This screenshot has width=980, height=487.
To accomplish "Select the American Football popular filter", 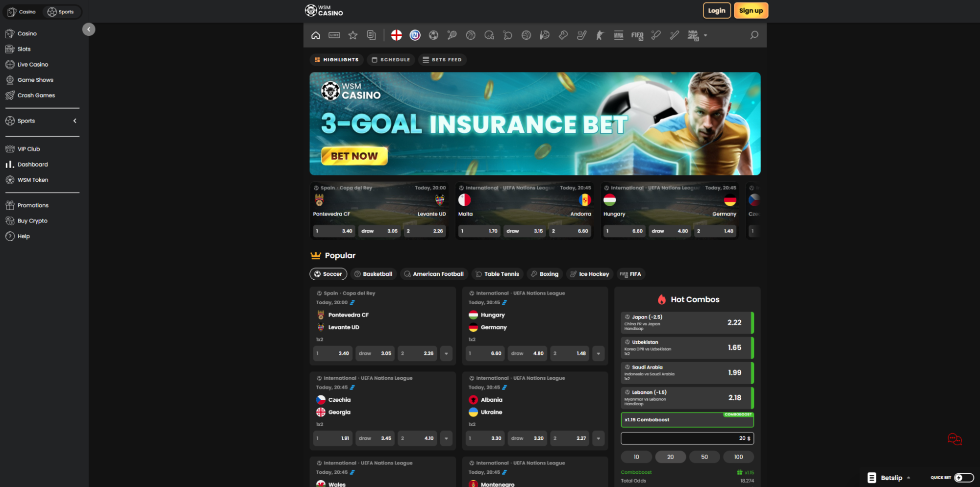I will coord(434,274).
